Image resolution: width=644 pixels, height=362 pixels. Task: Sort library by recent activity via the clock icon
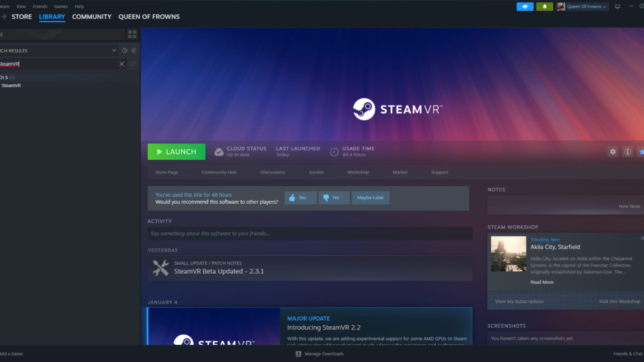click(125, 51)
